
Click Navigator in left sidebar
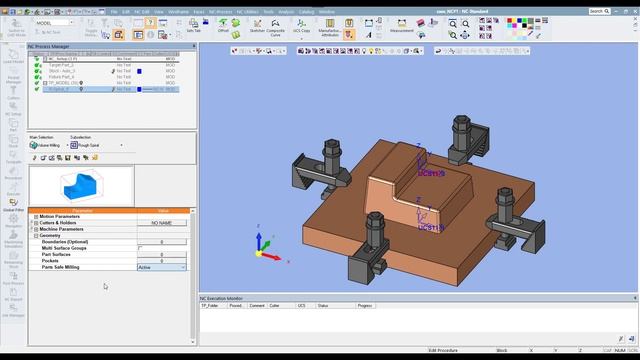tap(13, 221)
